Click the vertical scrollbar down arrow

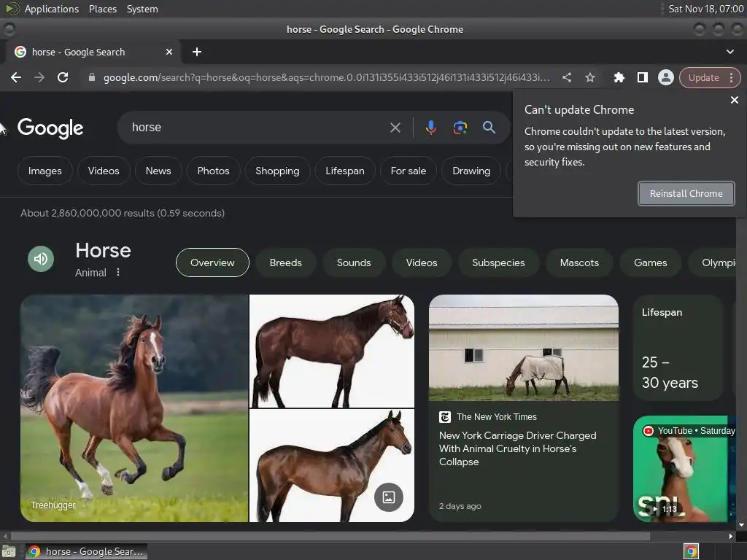pyautogui.click(x=741, y=525)
